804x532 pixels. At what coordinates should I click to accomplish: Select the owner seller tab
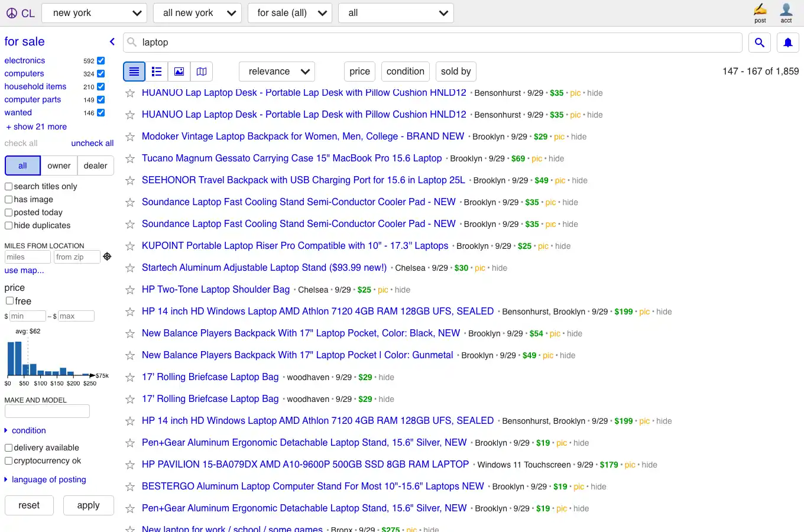[59, 166]
